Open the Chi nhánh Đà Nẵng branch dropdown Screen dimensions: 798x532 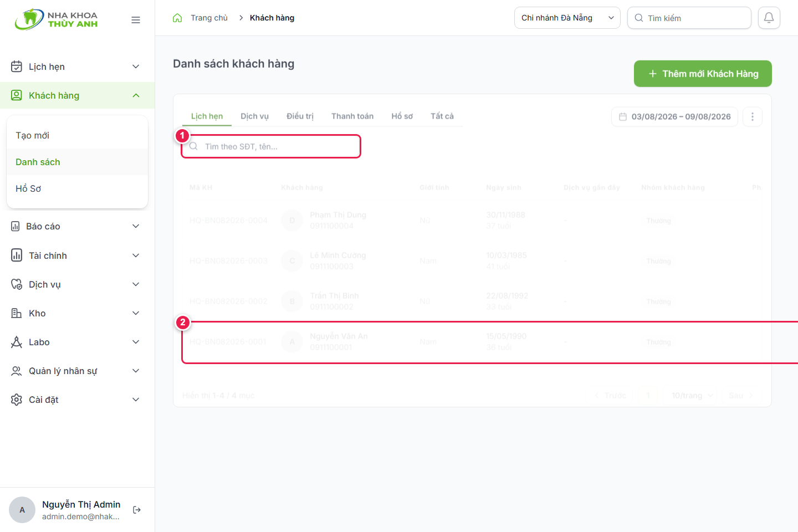pyautogui.click(x=567, y=18)
